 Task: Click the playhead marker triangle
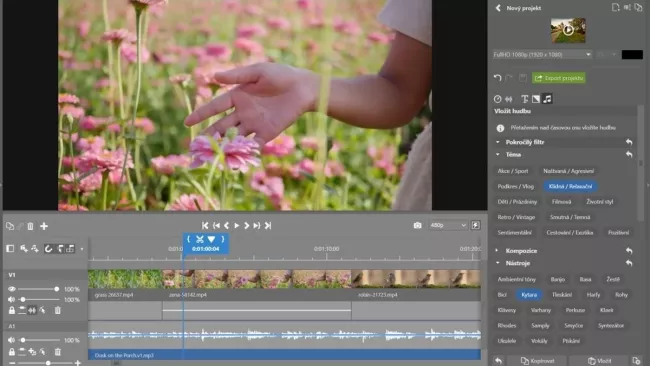point(211,239)
